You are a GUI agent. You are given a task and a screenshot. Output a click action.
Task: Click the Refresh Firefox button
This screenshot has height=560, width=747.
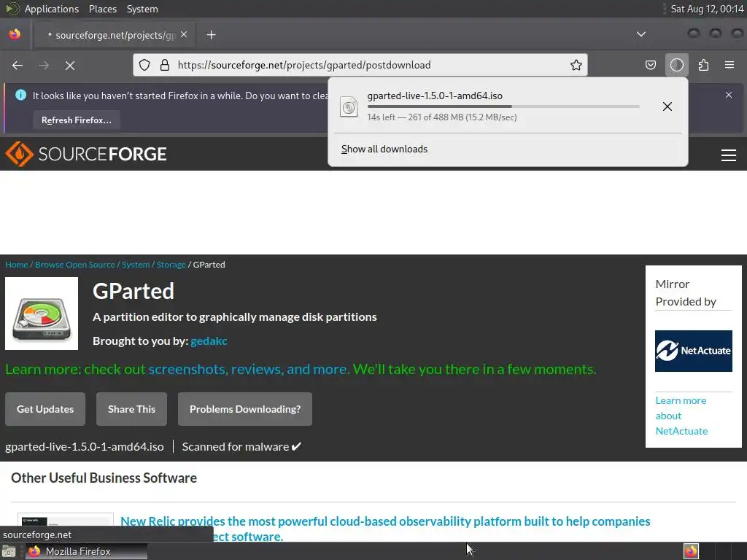pos(76,120)
